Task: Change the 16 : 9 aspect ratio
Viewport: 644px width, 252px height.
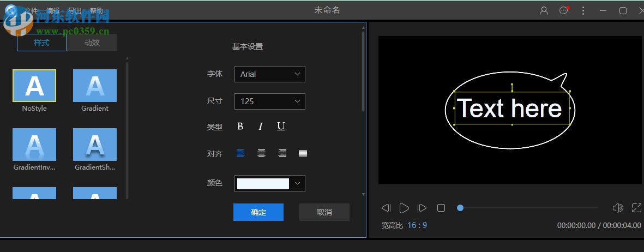Action: pyautogui.click(x=417, y=225)
